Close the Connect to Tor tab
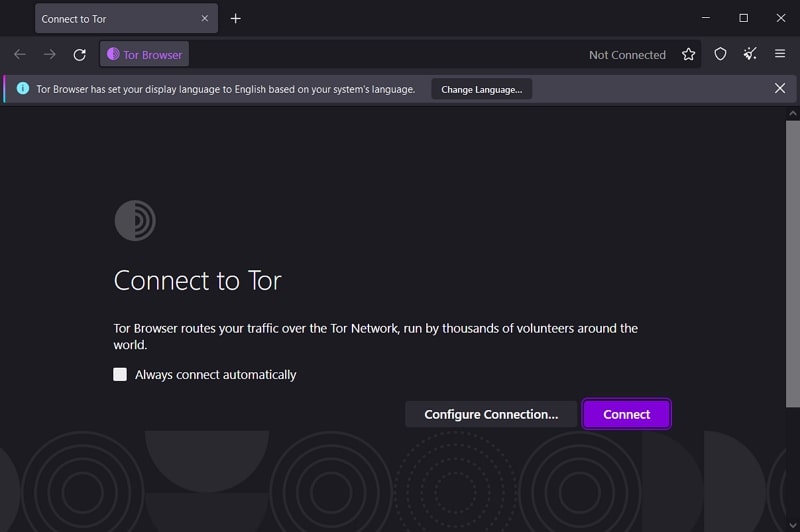 click(205, 19)
